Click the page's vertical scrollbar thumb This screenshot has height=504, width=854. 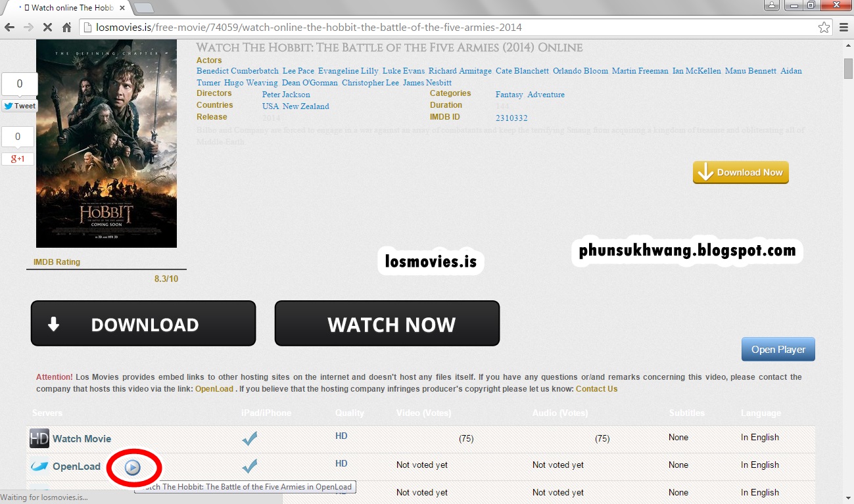point(848,68)
